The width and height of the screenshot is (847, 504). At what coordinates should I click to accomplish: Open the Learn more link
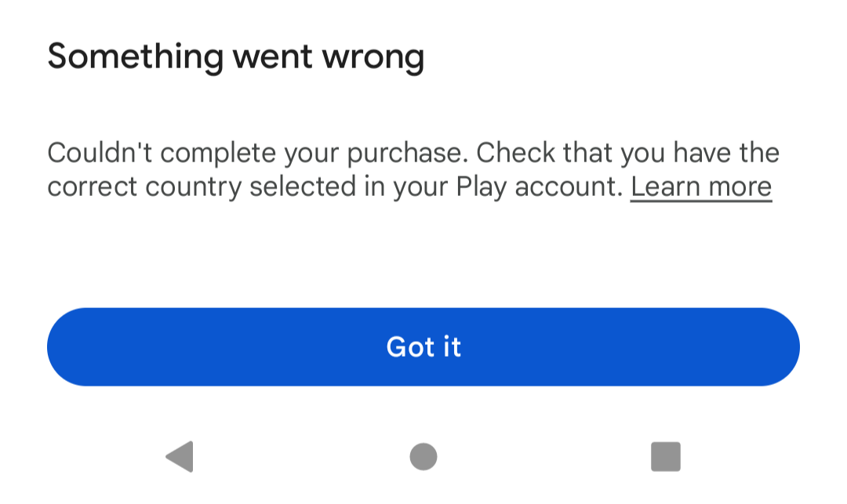701,187
